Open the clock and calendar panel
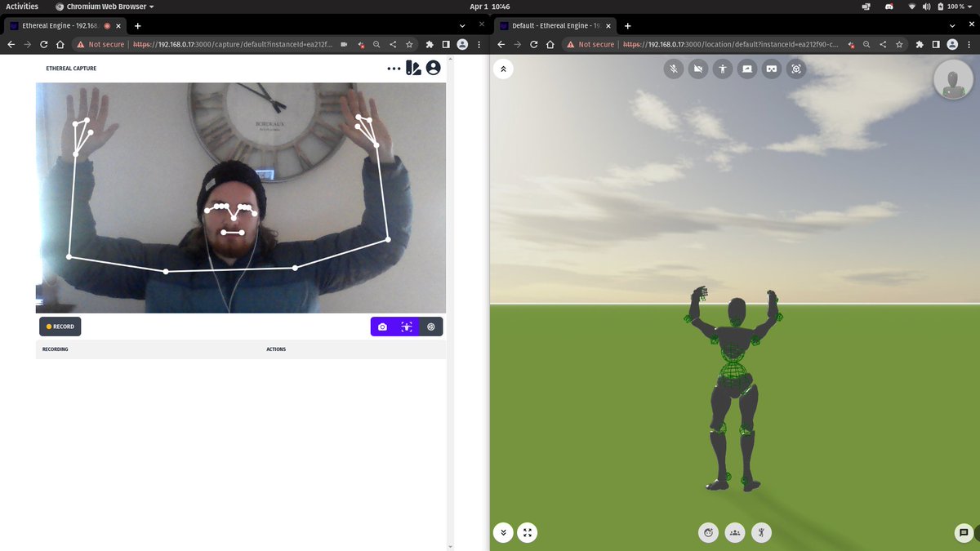The image size is (980, 551). 490,6
